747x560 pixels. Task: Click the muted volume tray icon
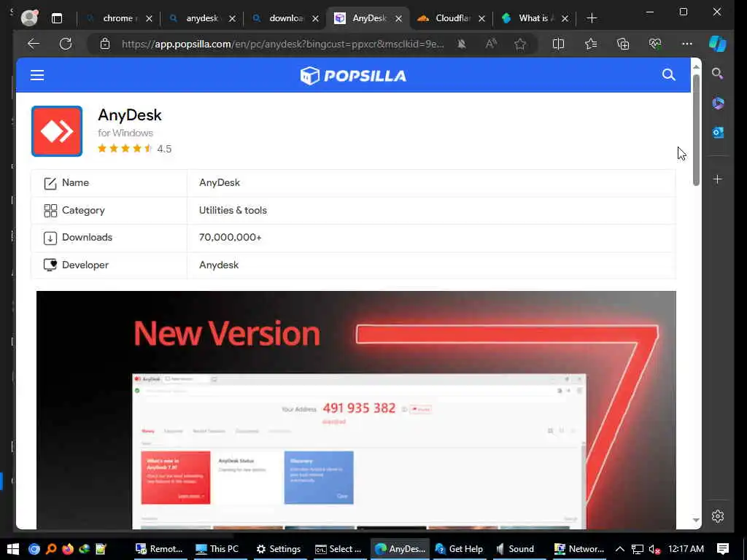(x=655, y=550)
